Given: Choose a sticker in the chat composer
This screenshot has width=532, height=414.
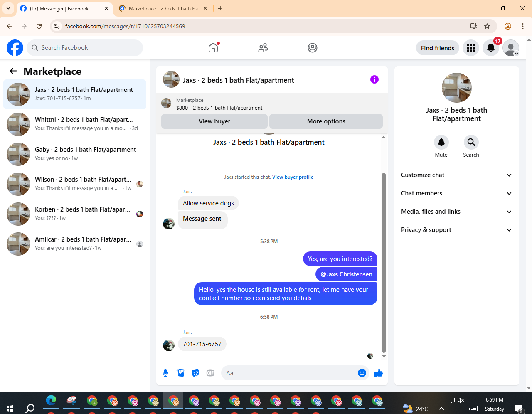Looking at the screenshot, I should [x=195, y=373].
